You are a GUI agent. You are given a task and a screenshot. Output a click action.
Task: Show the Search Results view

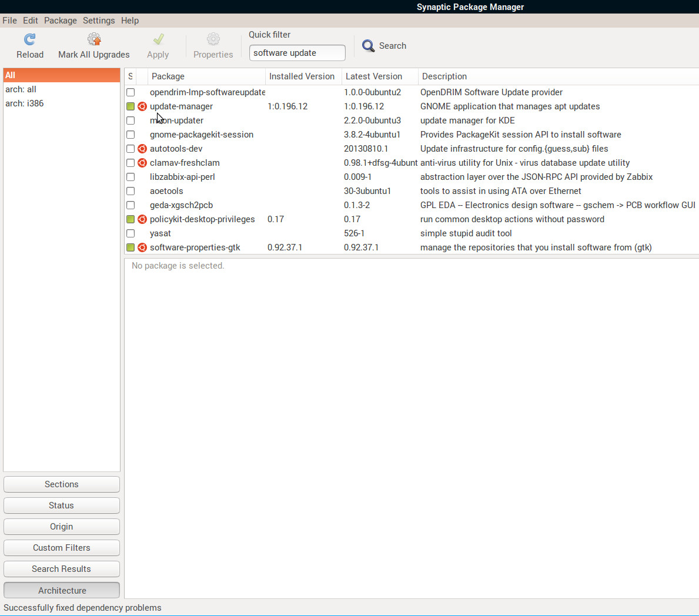(62, 569)
